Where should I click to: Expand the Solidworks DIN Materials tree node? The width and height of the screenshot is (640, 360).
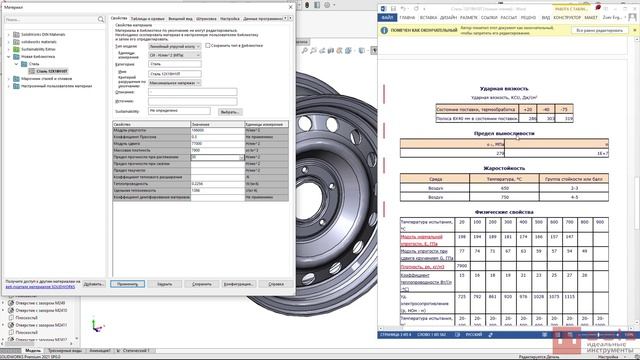coord(9,35)
